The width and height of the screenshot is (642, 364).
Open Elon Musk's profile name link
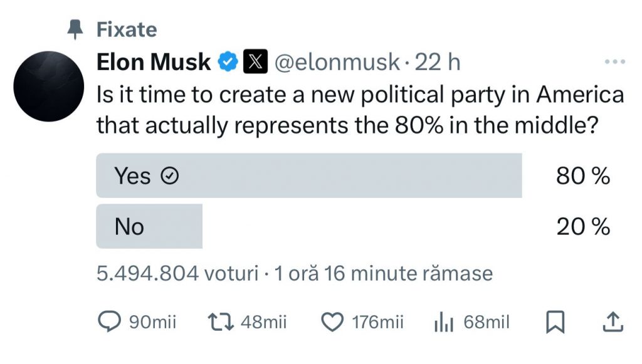154,62
